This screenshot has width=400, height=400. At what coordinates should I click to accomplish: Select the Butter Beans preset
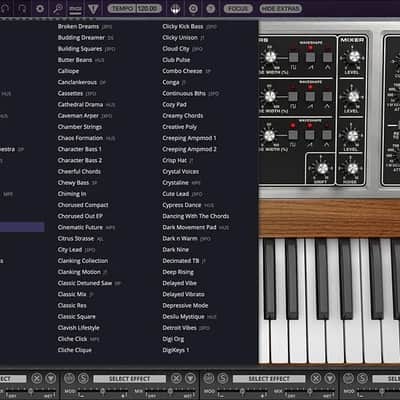pos(75,60)
